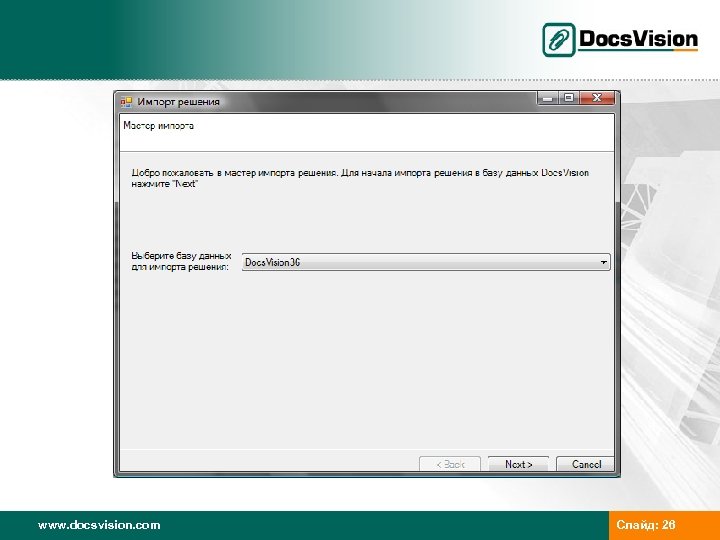Minimize the Импорт решения window
Screen dimensions: 720x540
click(547, 97)
